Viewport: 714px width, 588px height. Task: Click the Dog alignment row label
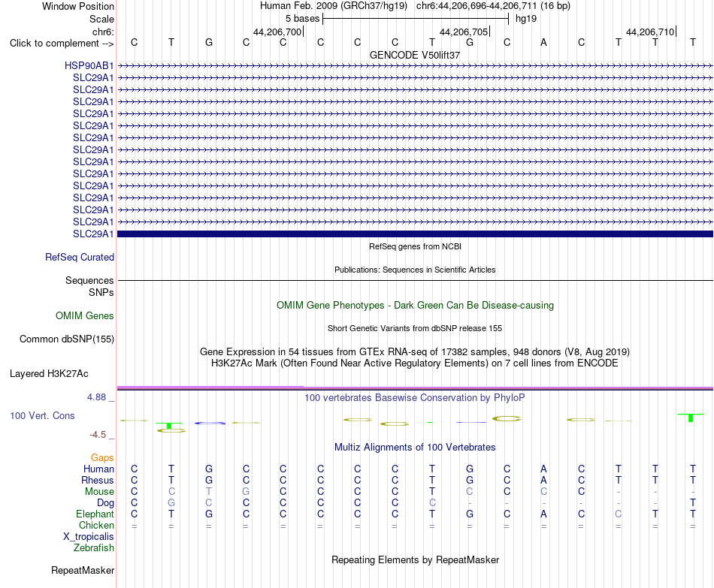tap(105, 503)
